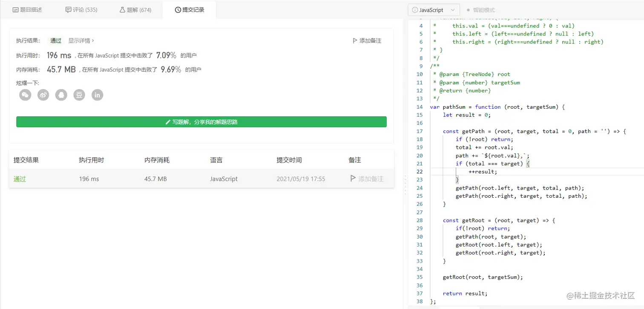Click the 'return result;' code line
Screen dimensions: 644x309
tap(465, 293)
